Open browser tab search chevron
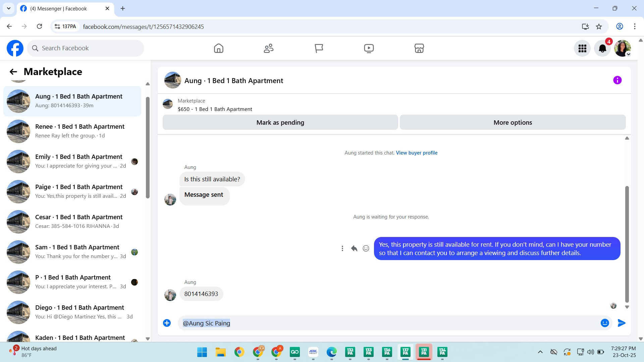644x362 pixels. (9, 8)
